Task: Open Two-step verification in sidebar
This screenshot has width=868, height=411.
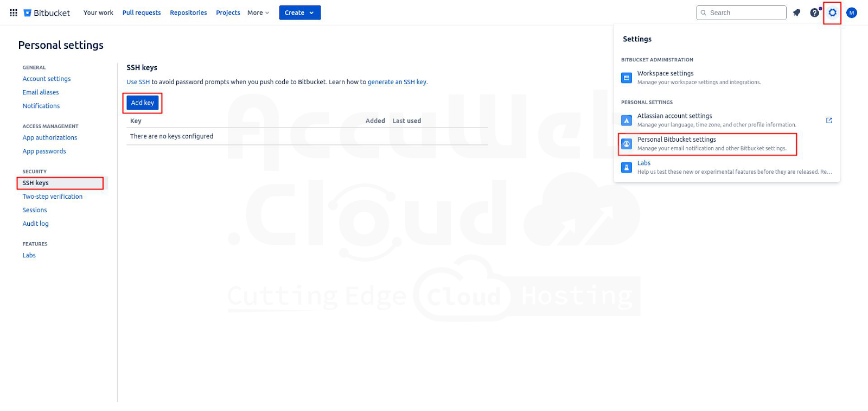Action: pos(53,197)
